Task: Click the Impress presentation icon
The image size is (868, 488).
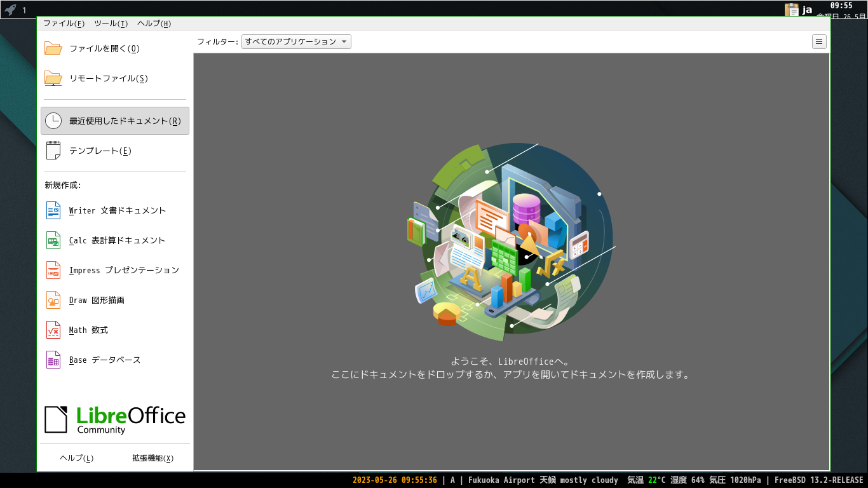Action: click(53, 270)
